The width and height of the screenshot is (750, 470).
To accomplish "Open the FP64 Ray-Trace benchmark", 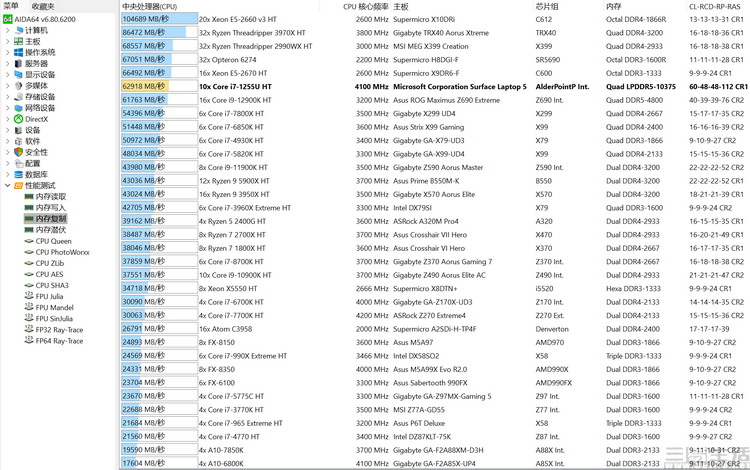I will 59,341.
